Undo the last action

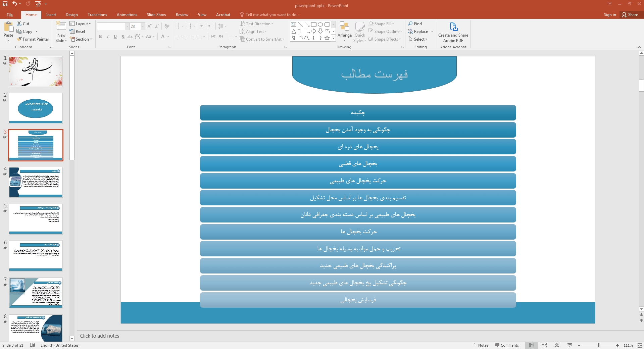(x=15, y=4)
